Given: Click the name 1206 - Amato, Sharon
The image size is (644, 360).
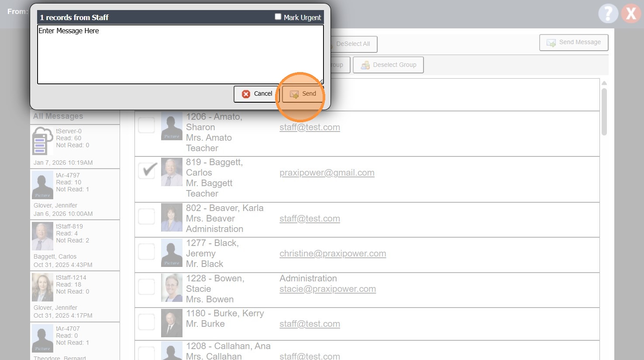Looking at the screenshot, I should [214, 122].
